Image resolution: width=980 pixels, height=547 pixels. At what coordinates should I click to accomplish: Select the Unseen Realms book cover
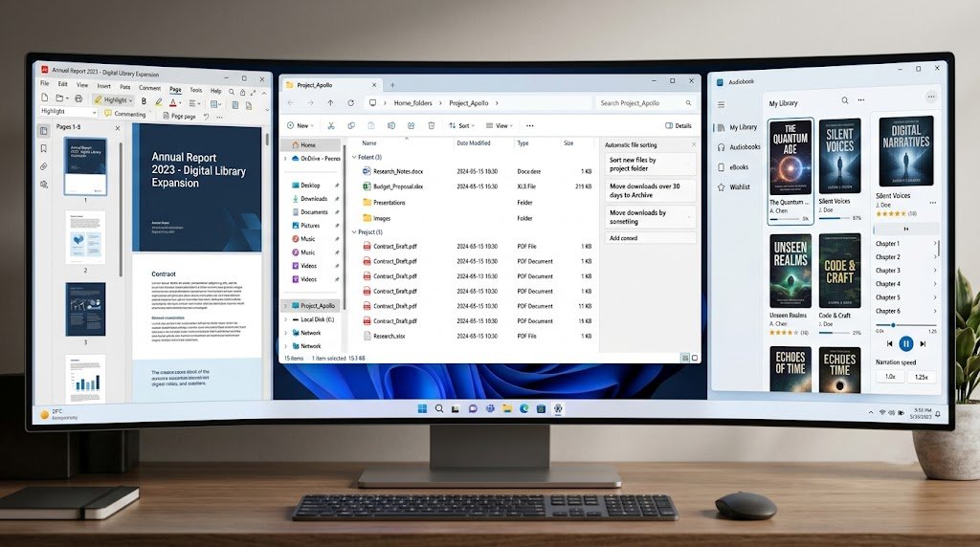click(x=791, y=271)
